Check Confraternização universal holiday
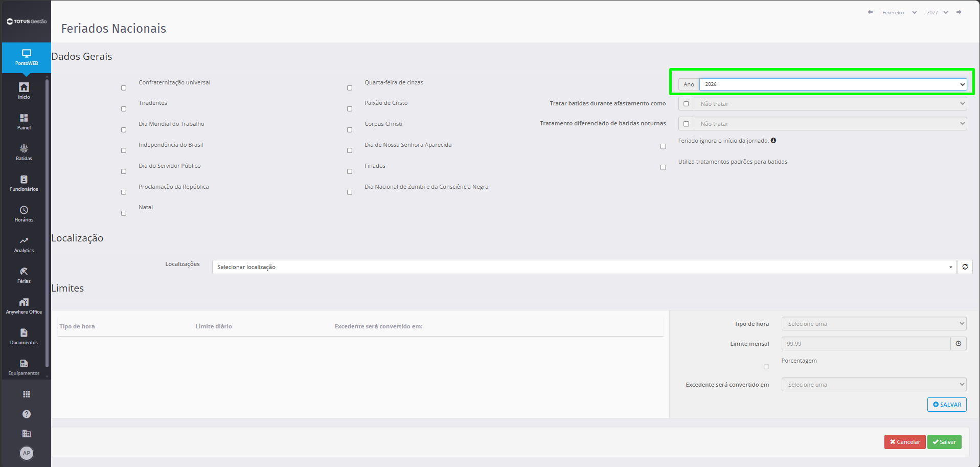The height and width of the screenshot is (467, 980). (124, 88)
